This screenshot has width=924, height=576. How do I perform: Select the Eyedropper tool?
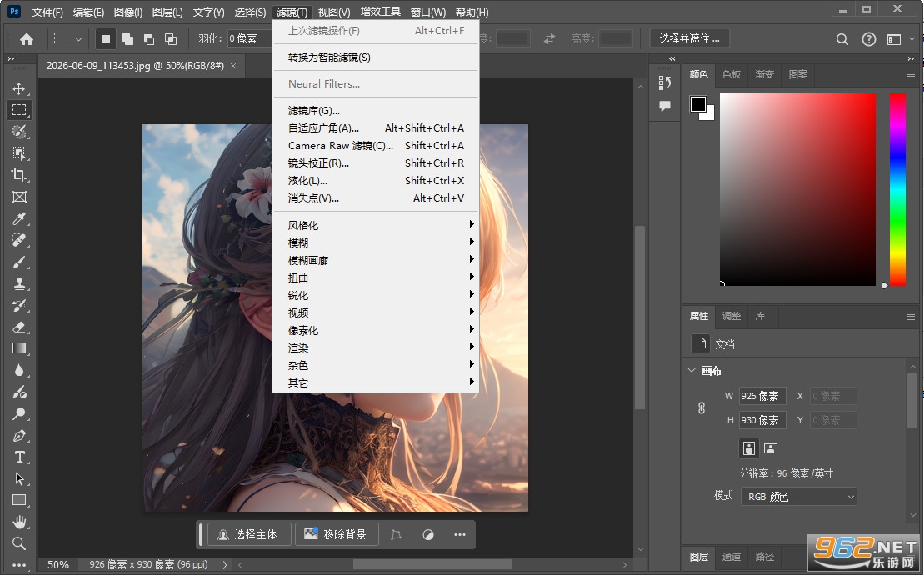pyautogui.click(x=19, y=218)
